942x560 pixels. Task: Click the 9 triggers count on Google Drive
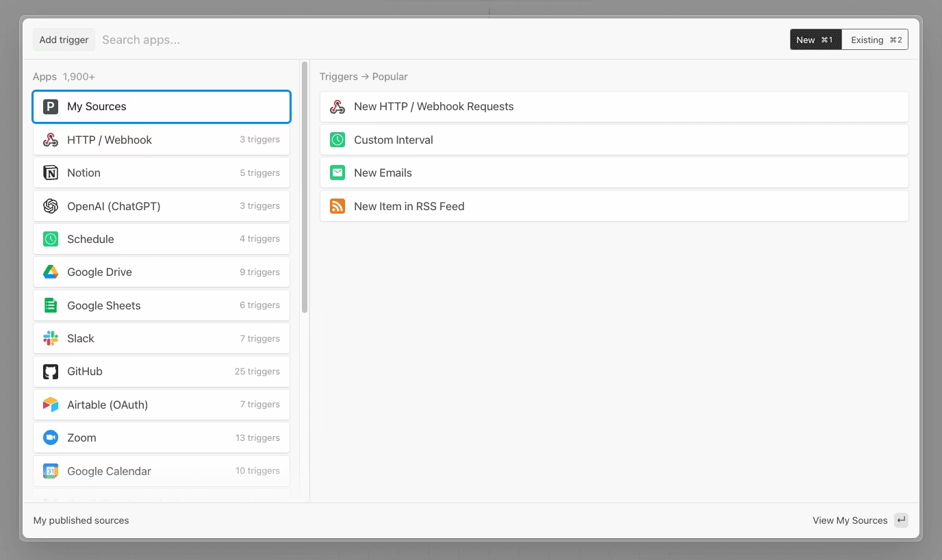[259, 272]
